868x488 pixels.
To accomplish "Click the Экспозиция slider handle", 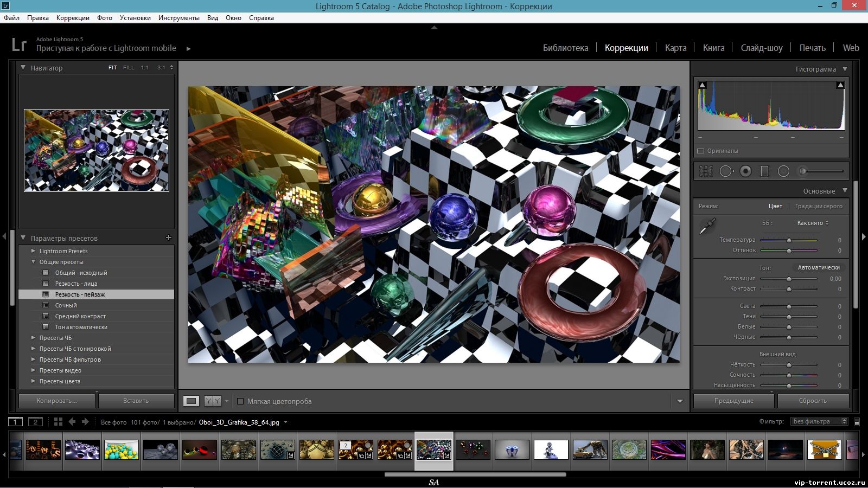I will click(x=789, y=279).
